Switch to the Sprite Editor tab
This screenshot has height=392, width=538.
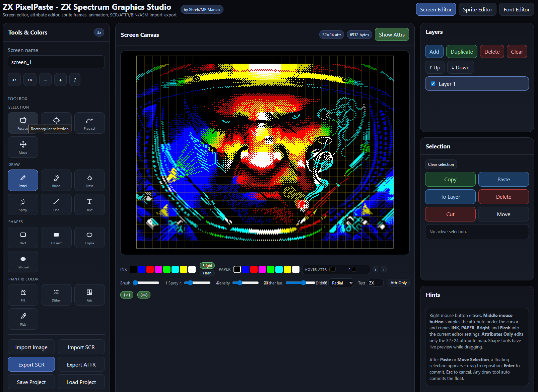(x=477, y=9)
